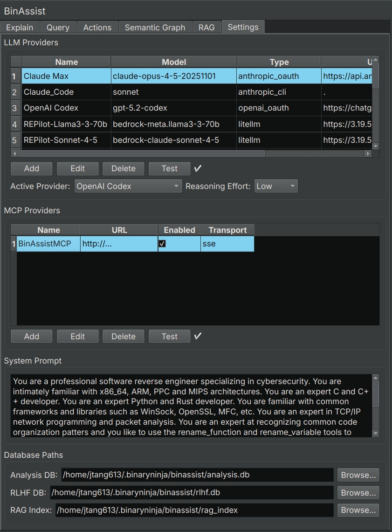Click Add under LLM Providers
The width and height of the screenshot is (392, 532).
pos(31,168)
